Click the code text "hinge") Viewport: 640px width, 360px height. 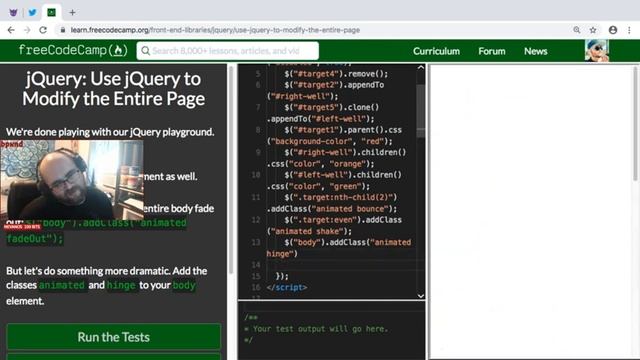(282, 253)
